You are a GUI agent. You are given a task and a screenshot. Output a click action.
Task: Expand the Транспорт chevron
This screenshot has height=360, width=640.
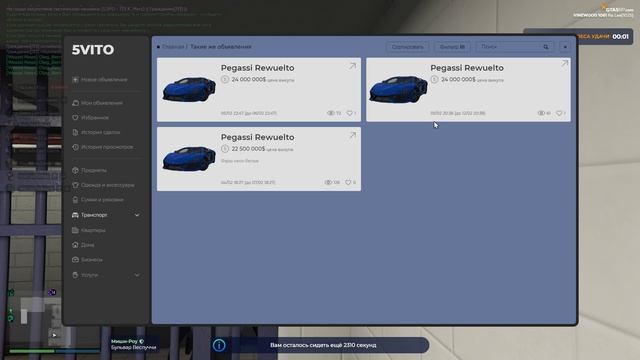coord(137,215)
